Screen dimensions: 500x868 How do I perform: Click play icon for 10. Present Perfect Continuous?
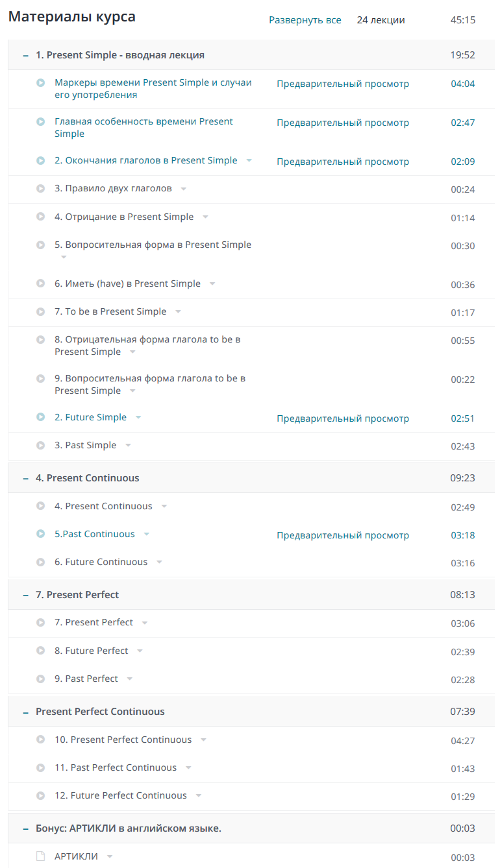click(41, 740)
